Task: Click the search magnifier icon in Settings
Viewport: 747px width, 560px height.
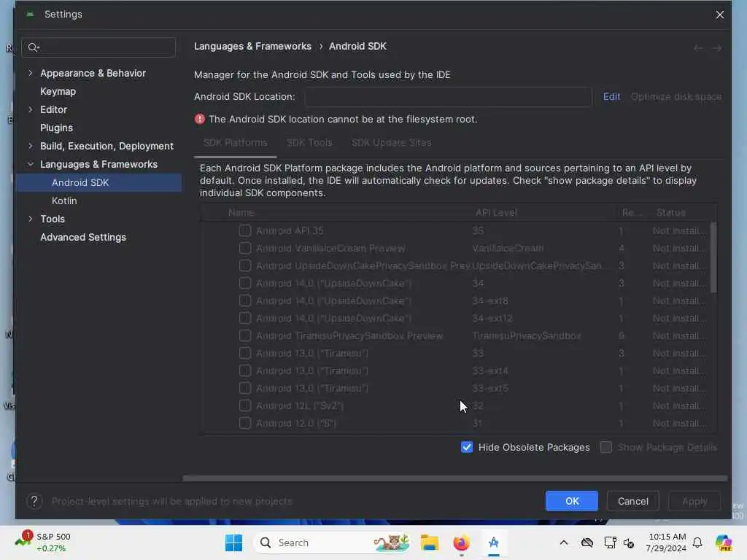Action: 33,47
